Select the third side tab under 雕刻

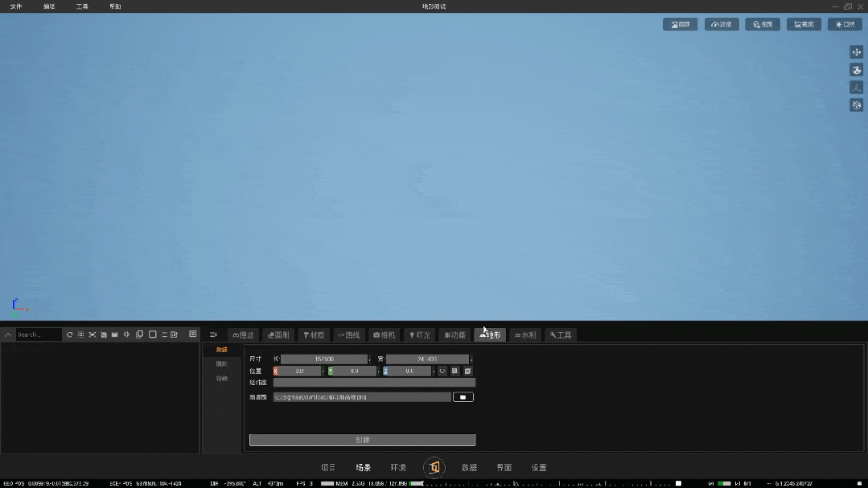222,379
